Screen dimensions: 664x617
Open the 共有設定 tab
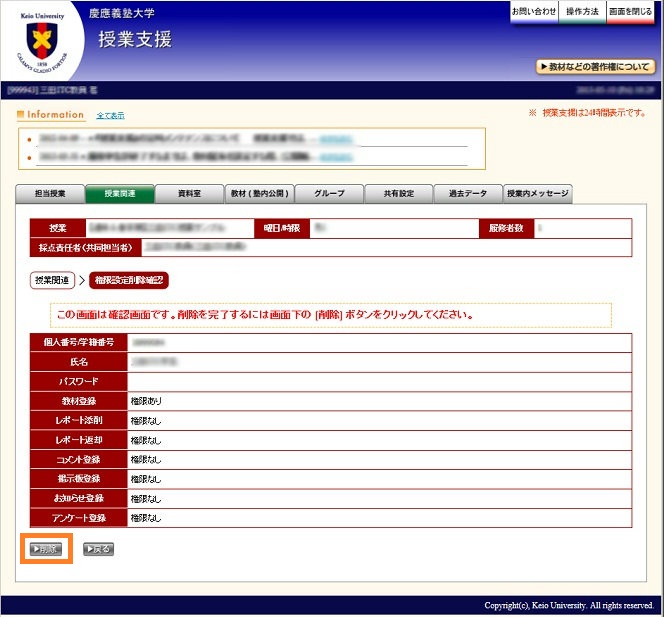(x=398, y=194)
